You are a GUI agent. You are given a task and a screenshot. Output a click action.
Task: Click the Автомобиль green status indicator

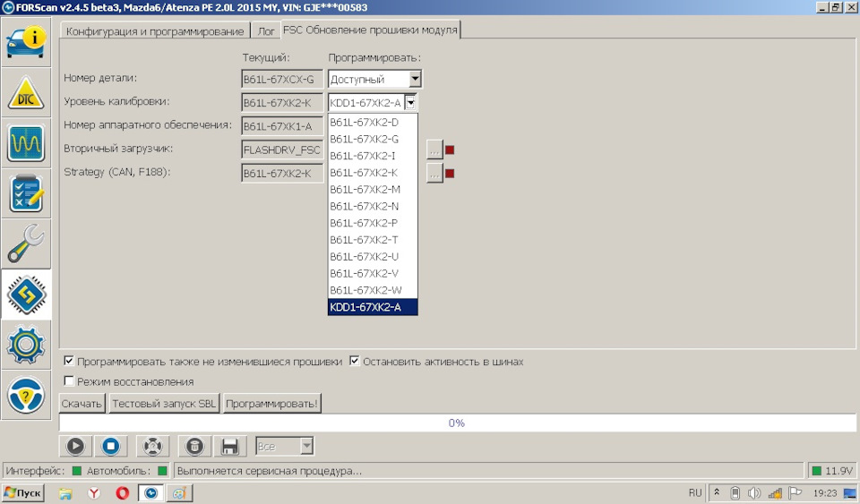(x=162, y=471)
